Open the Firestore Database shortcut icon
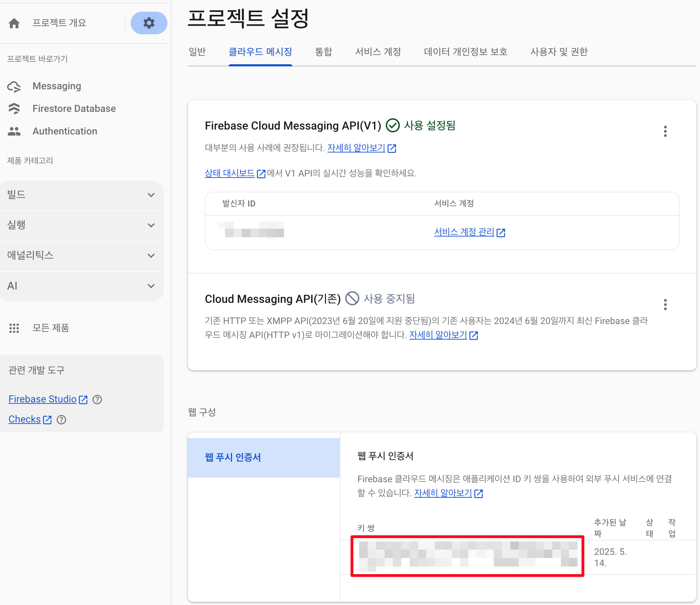The width and height of the screenshot is (700, 605). [14, 109]
